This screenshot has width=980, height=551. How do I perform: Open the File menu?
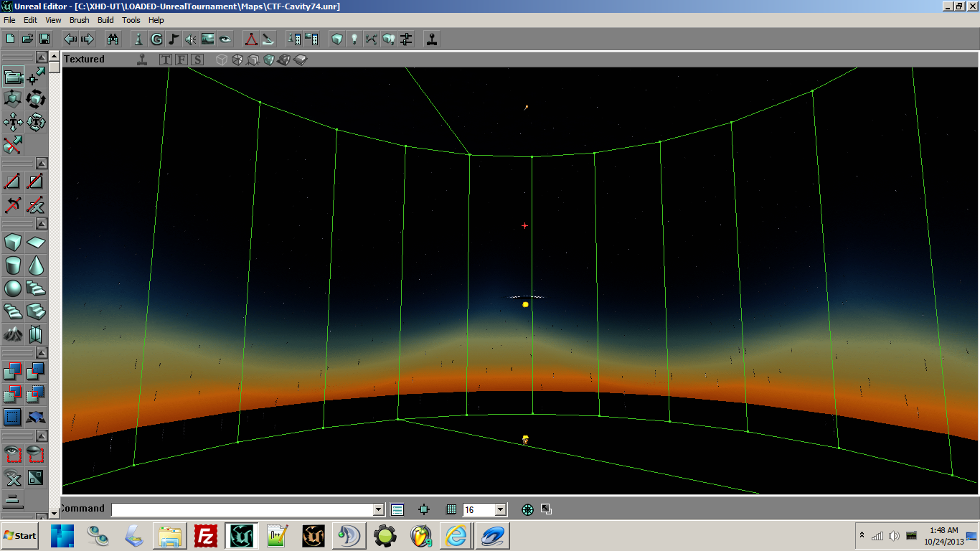(x=9, y=20)
